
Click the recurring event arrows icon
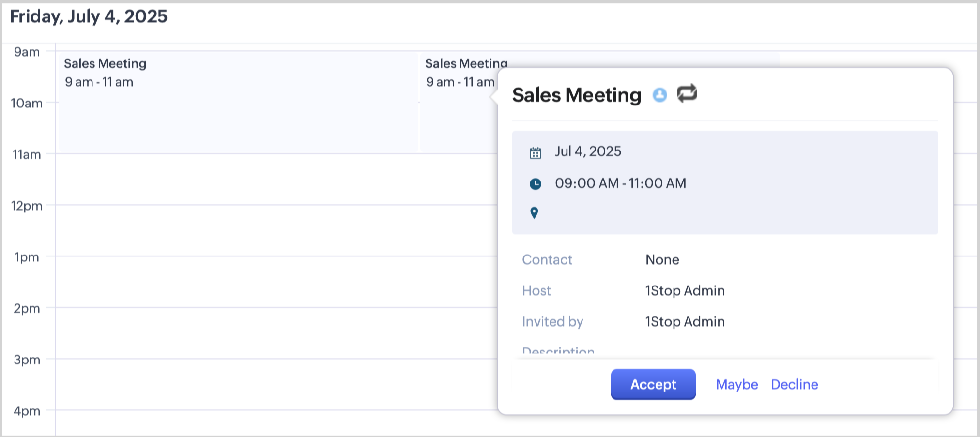pyautogui.click(x=687, y=93)
